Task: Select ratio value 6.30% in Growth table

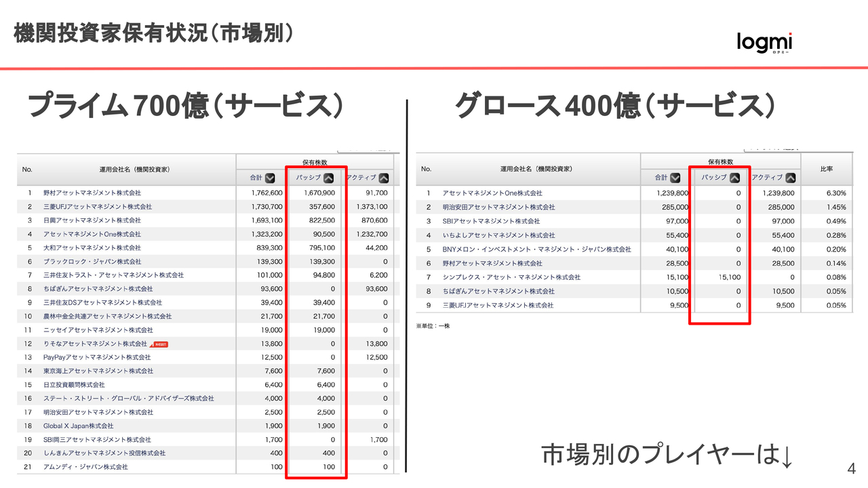Action: (835, 193)
